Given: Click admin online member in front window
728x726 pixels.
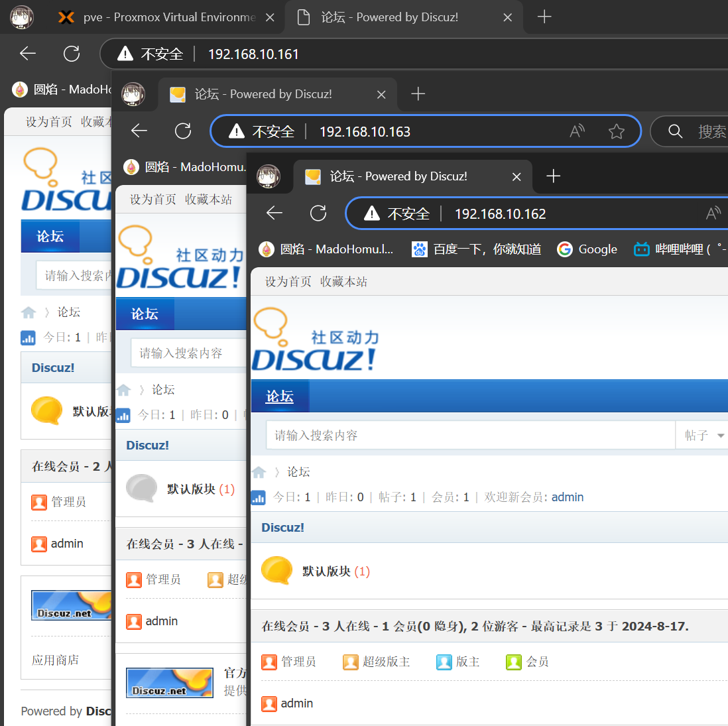Looking at the screenshot, I should pos(296,703).
